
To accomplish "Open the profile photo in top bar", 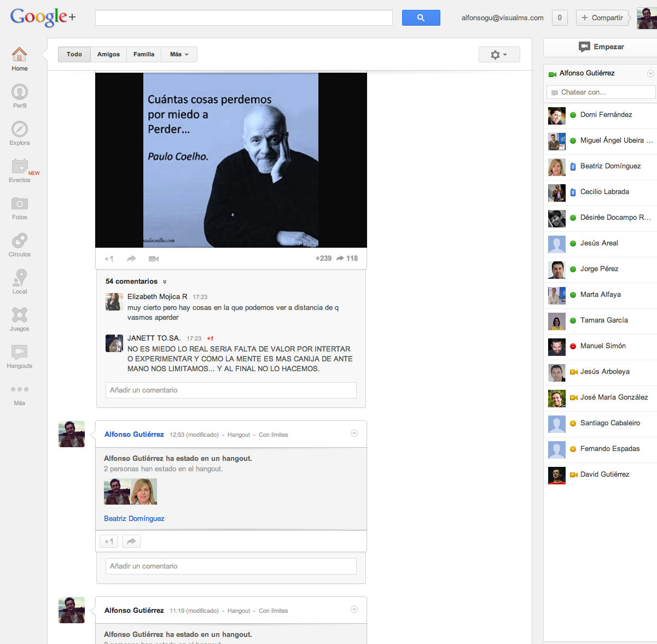I will 647,18.
